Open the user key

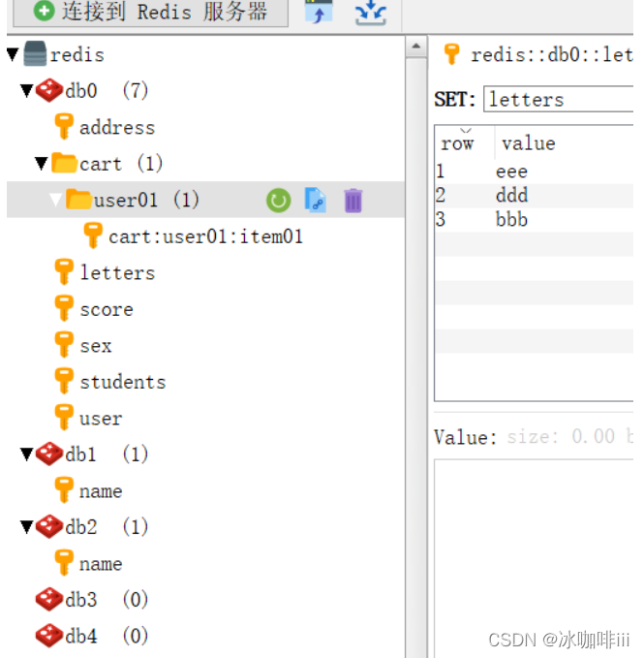click(x=101, y=419)
